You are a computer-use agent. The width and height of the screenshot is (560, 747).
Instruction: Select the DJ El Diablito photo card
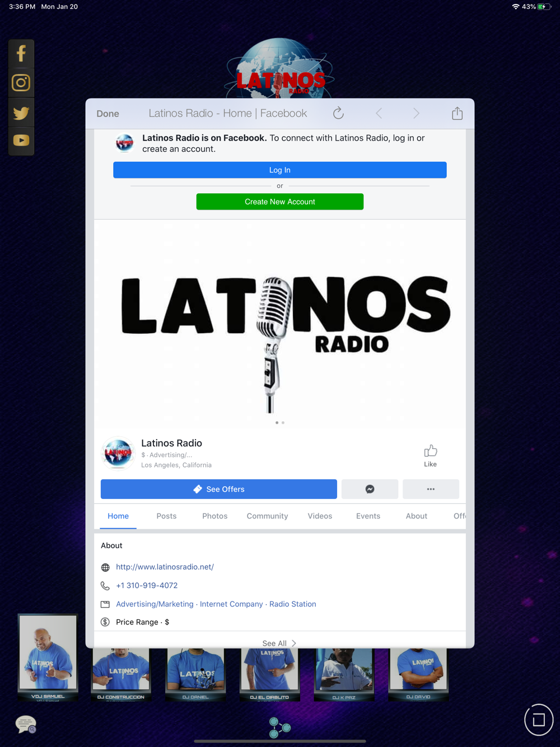click(x=270, y=675)
